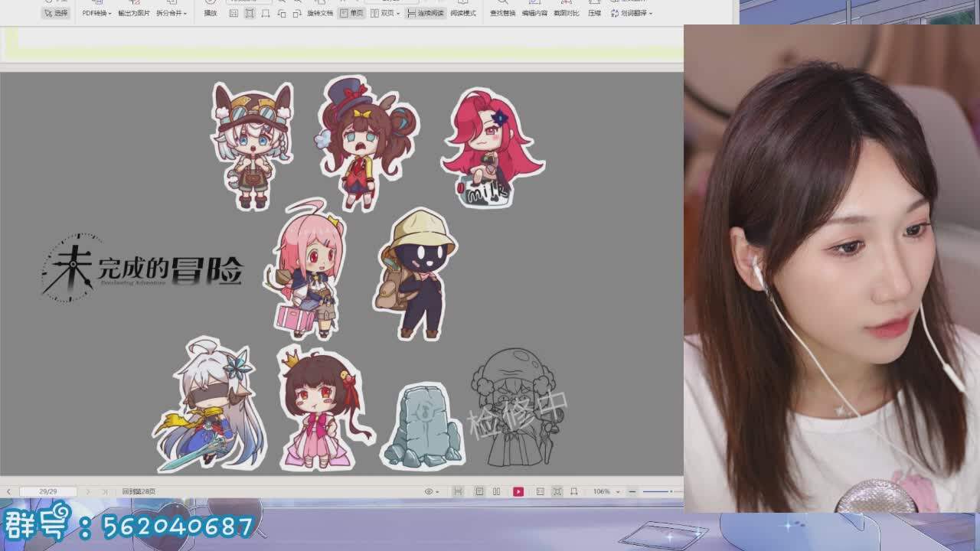Click the bucket-hat backpack chibi sticker
Screen dimensions: 980x551
[416, 274]
